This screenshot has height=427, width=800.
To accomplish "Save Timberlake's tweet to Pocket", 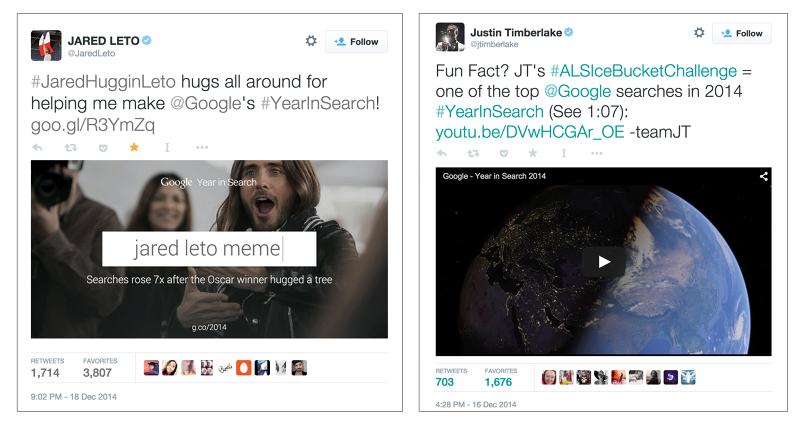I will coord(504,154).
